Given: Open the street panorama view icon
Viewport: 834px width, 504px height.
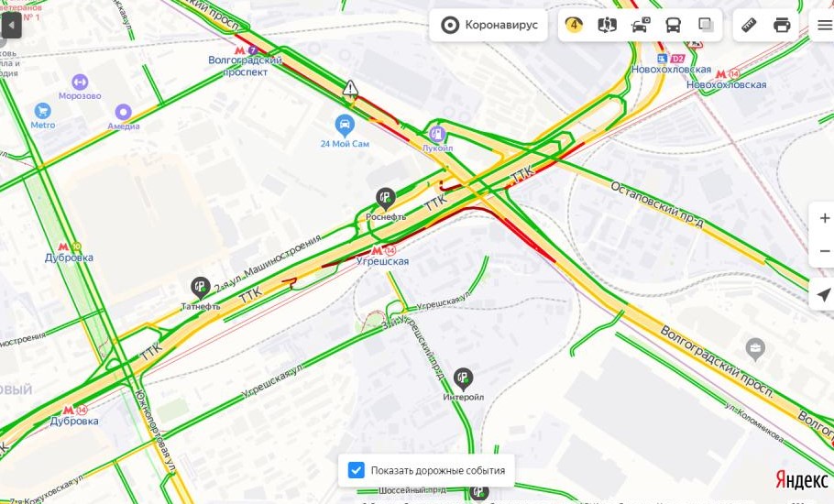Looking at the screenshot, I should tap(607, 25).
